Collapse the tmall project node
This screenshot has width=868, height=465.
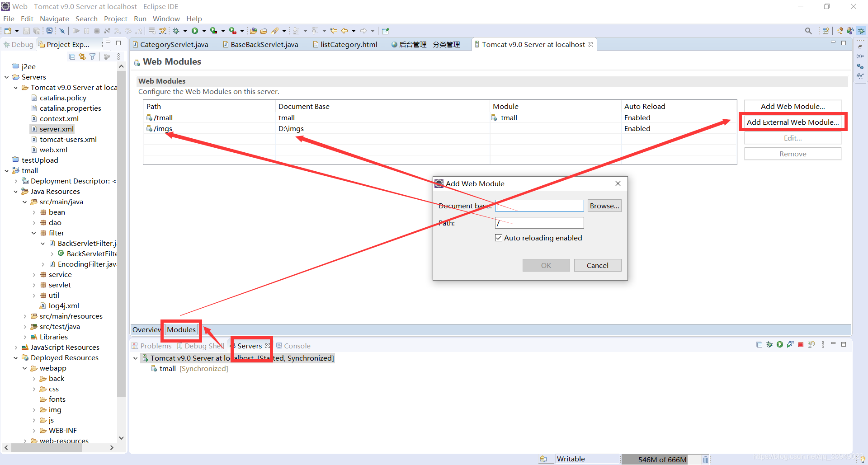(x=7, y=171)
